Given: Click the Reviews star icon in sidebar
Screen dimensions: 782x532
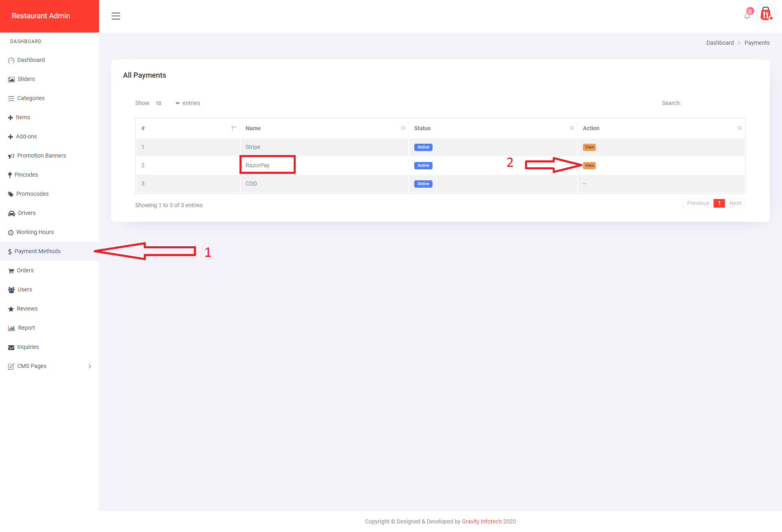Looking at the screenshot, I should click(x=11, y=309).
